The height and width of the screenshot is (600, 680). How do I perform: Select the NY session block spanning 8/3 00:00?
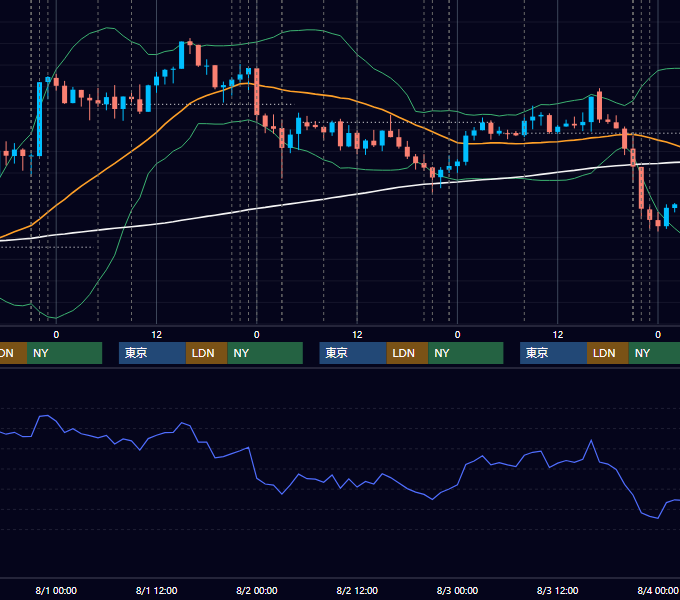466,353
